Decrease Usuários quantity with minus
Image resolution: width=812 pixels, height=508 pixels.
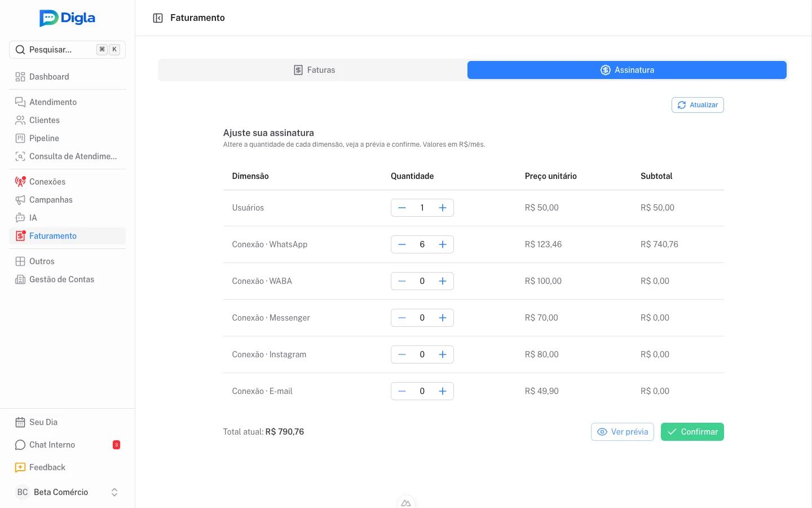402,208
